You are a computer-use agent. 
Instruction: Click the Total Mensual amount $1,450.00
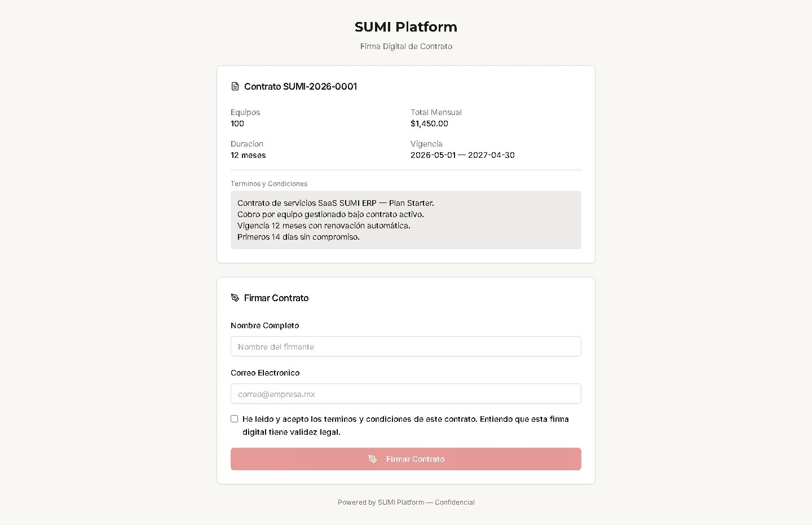430,123
